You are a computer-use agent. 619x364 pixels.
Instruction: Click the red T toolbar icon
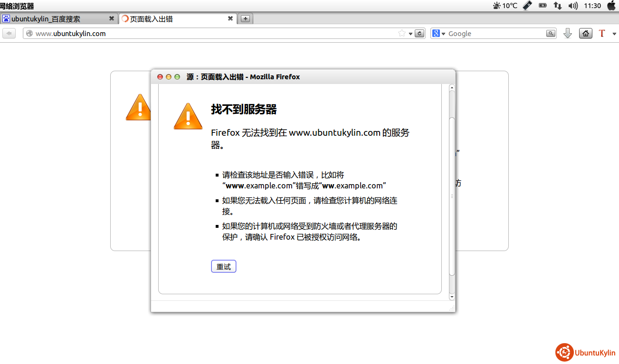click(x=602, y=34)
